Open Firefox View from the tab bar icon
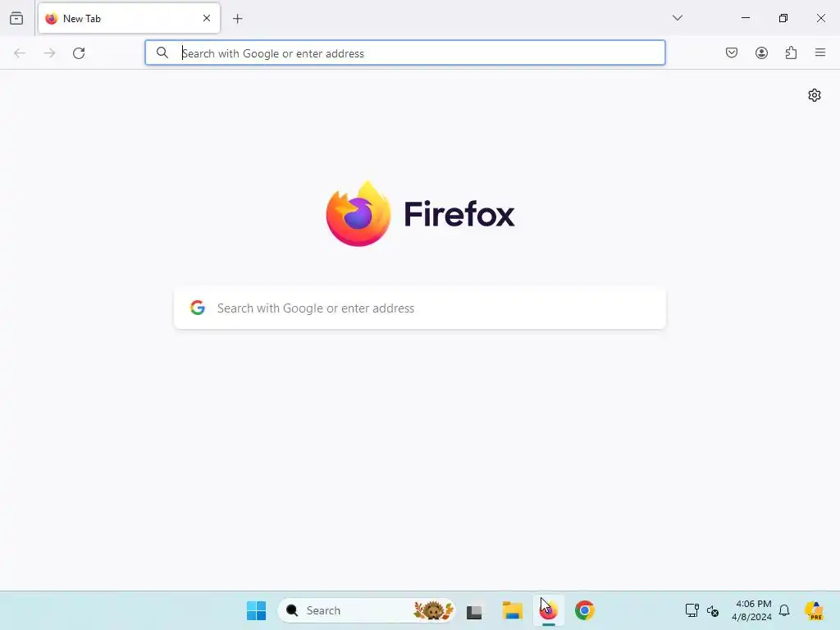Viewport: 840px width, 630px height. point(16,18)
